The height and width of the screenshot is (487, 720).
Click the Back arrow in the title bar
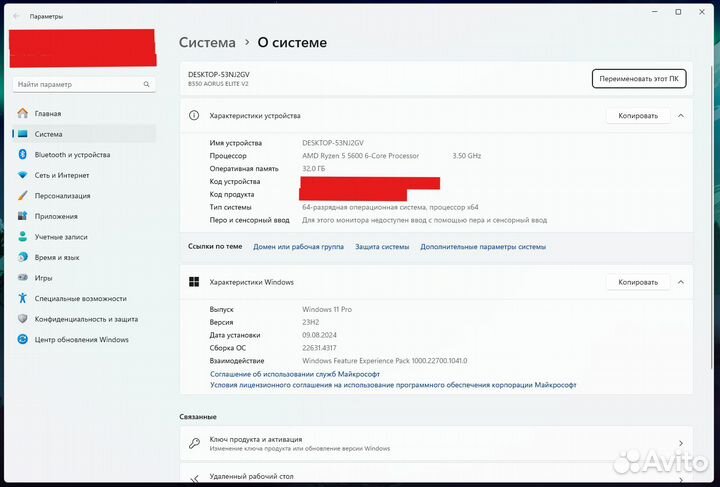click(x=17, y=17)
